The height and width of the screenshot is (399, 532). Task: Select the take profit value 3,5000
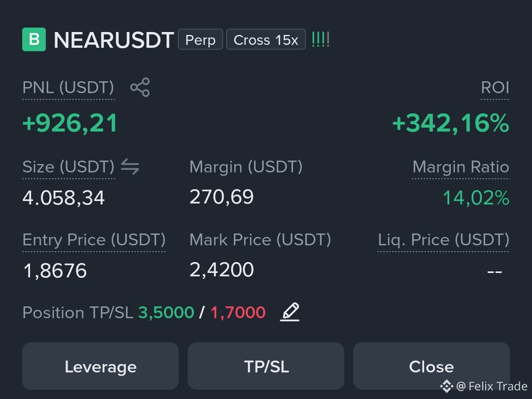[166, 312]
